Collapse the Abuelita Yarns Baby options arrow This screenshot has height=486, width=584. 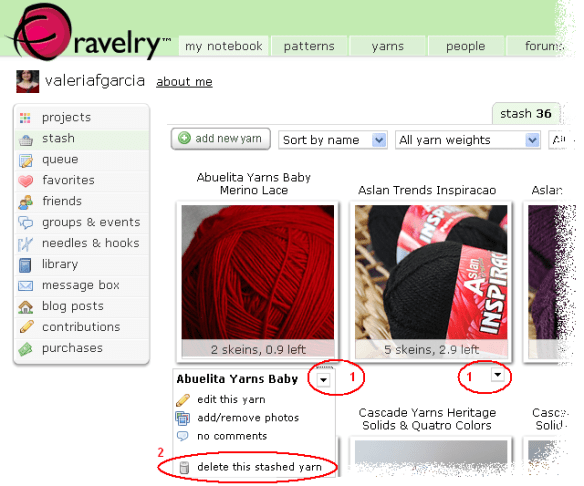pos(323,380)
